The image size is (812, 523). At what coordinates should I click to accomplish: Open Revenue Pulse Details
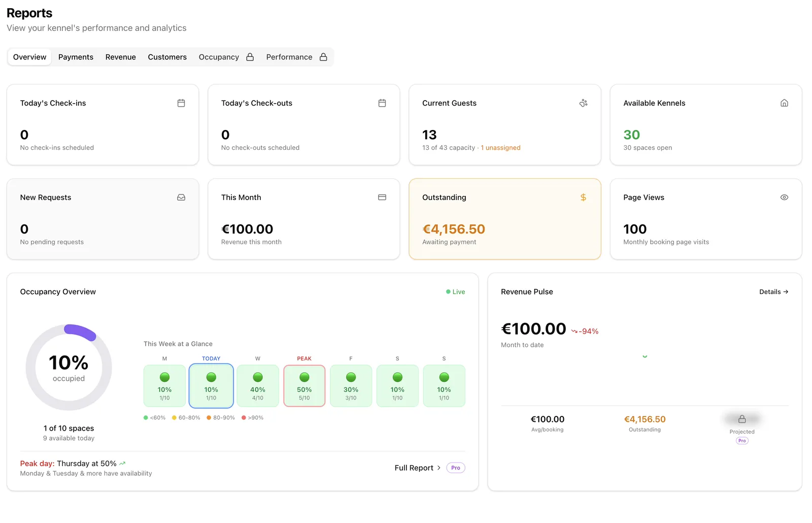tap(773, 291)
